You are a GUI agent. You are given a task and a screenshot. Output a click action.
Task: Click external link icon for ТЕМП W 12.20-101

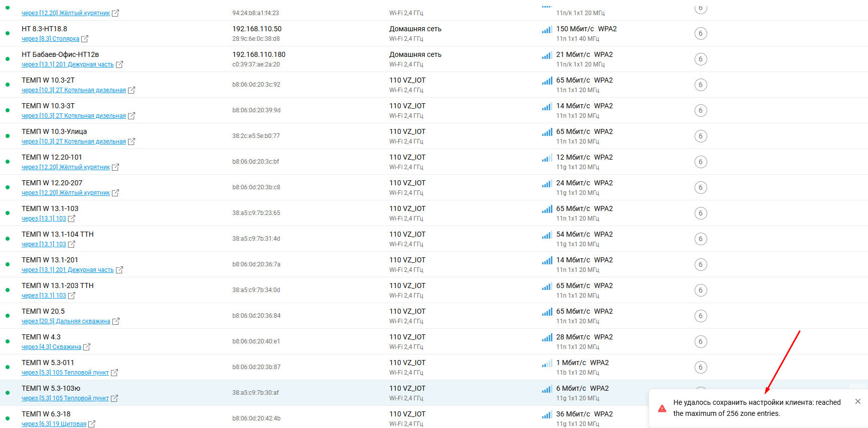coord(115,167)
